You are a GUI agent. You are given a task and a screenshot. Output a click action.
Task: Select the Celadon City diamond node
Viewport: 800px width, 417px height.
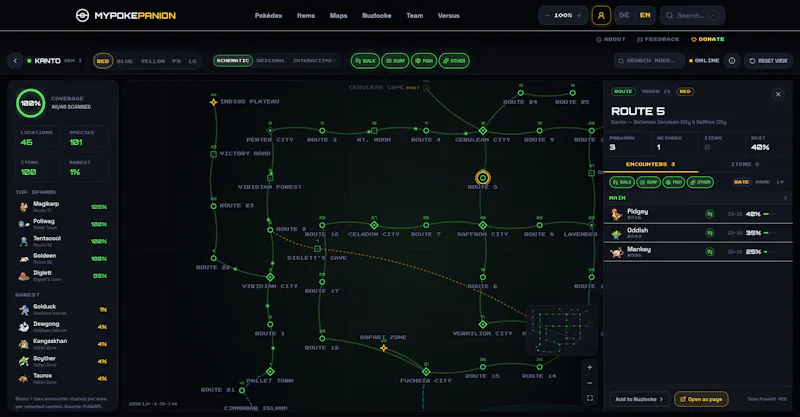(374, 225)
